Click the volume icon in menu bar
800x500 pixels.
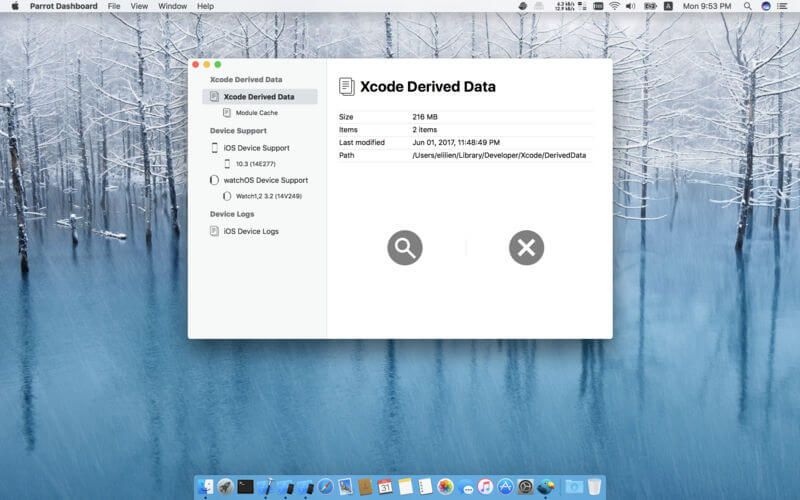[631, 6]
